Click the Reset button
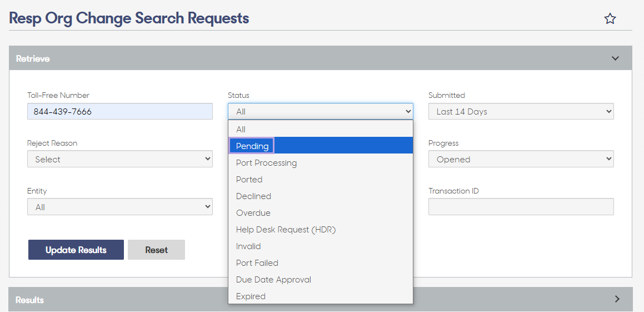644x312 pixels. (157, 250)
